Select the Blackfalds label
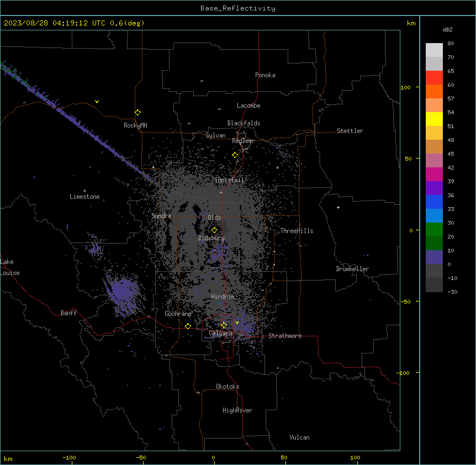The width and height of the screenshot is (476, 465). coord(244,123)
